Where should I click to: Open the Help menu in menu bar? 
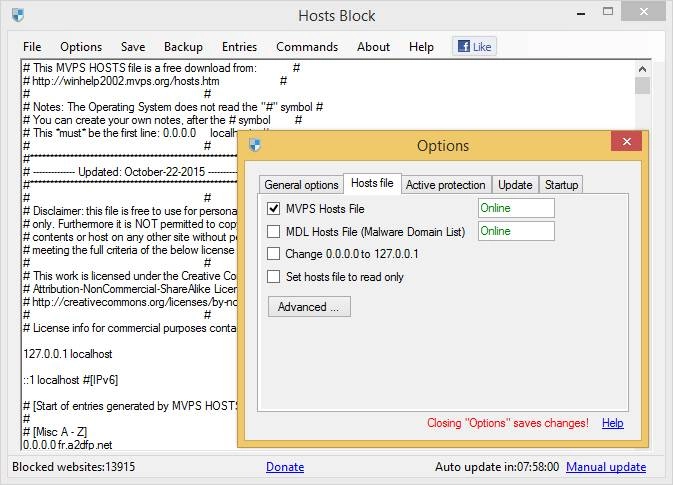coord(421,47)
